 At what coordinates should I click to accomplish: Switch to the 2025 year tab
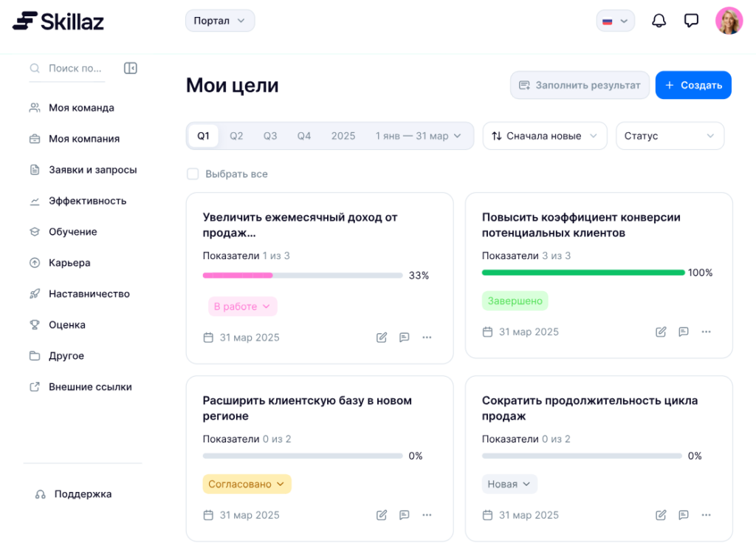coord(343,136)
